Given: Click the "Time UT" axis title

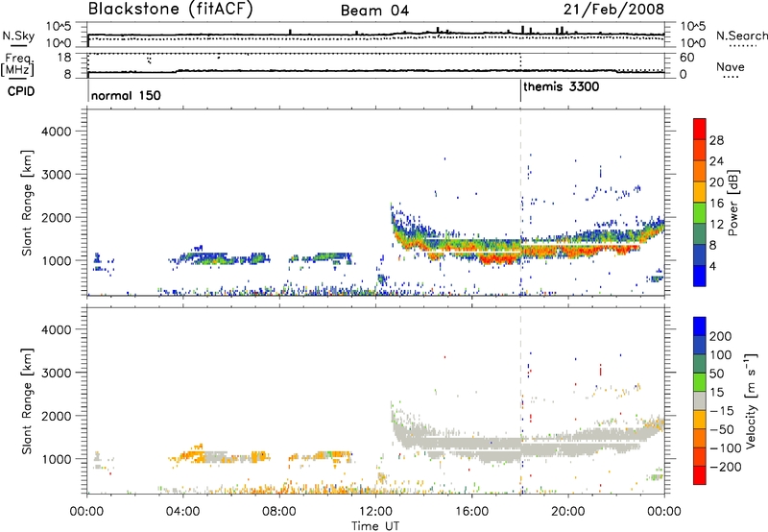Looking at the screenshot, I should (375, 526).
